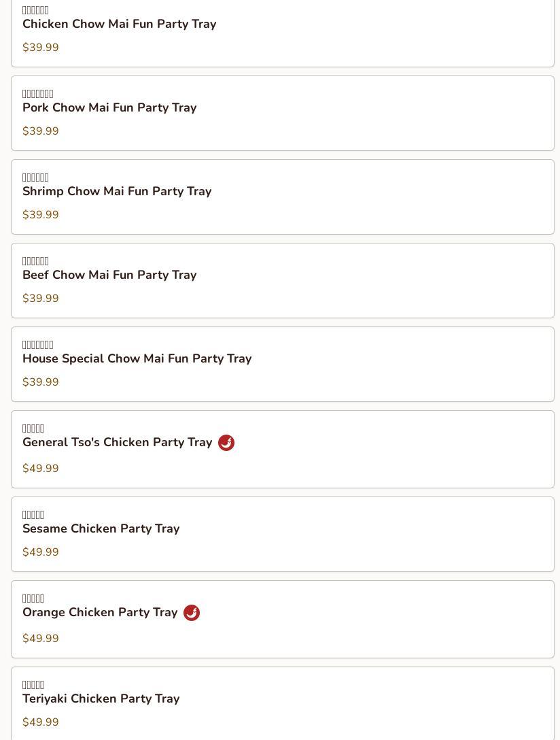
Task: Click $49.99 price under General Tso's Chicken
Action: pyautogui.click(x=41, y=468)
